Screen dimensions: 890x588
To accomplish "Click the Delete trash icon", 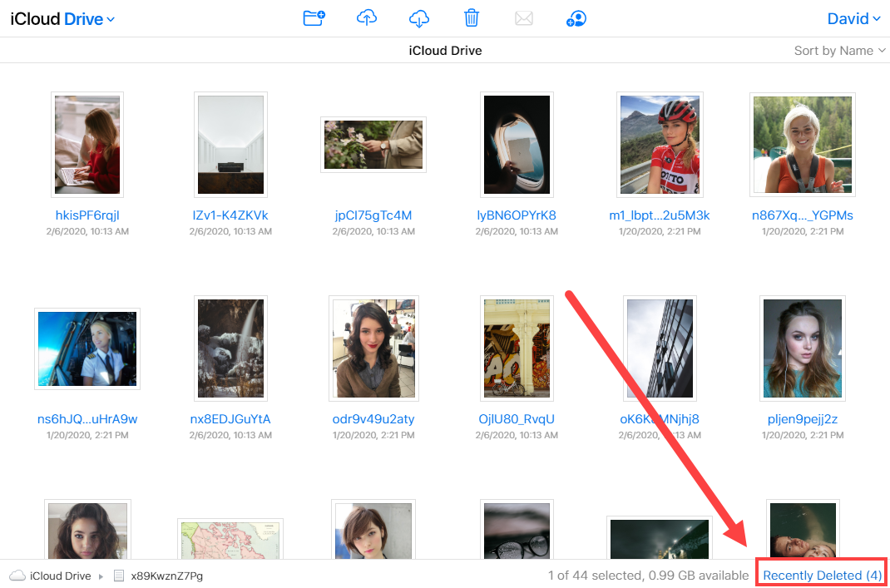I will click(x=471, y=18).
